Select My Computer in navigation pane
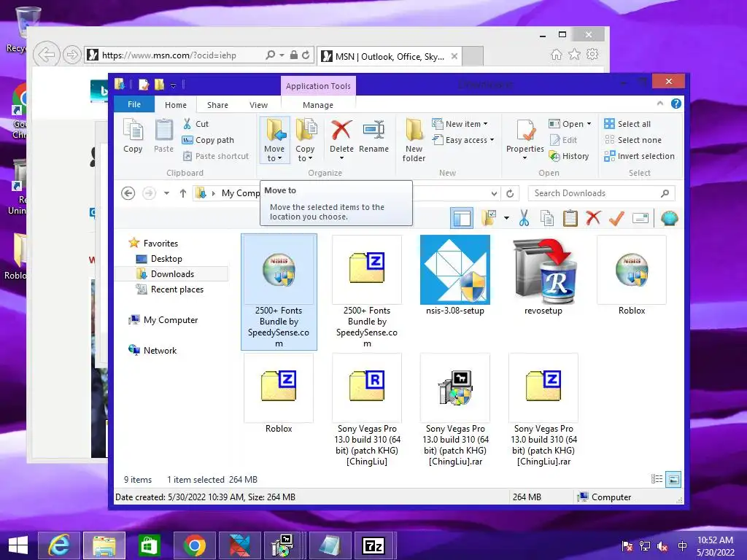Viewport: 747px width, 560px height. pyautogui.click(x=171, y=320)
